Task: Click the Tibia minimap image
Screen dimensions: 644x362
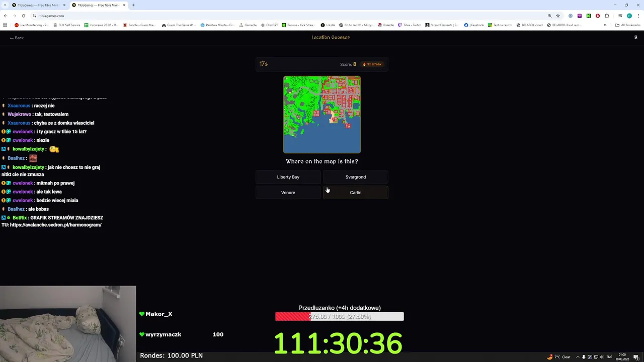Action: (x=322, y=115)
